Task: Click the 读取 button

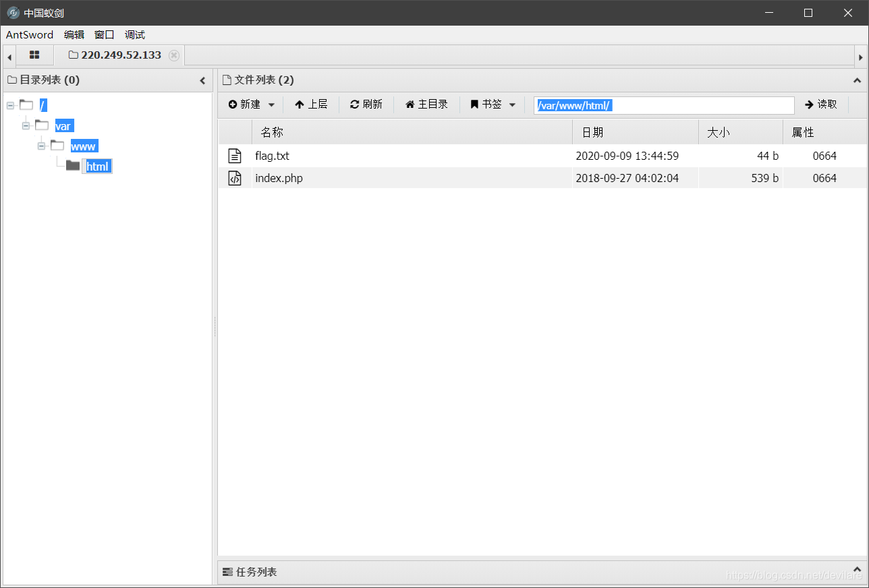Action: coord(821,105)
